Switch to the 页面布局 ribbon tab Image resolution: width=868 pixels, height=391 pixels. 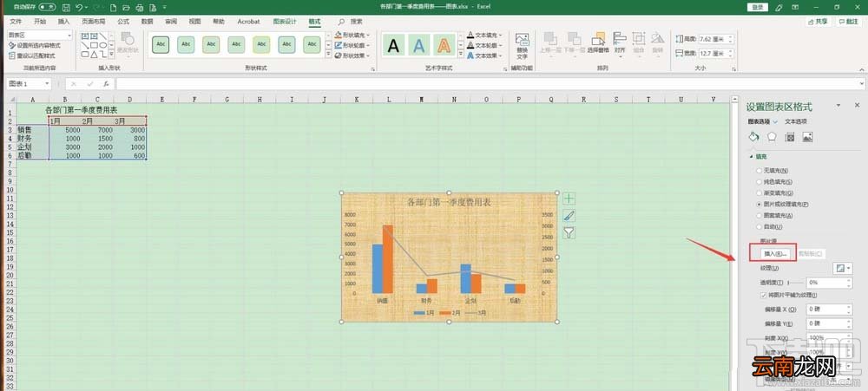click(x=94, y=22)
